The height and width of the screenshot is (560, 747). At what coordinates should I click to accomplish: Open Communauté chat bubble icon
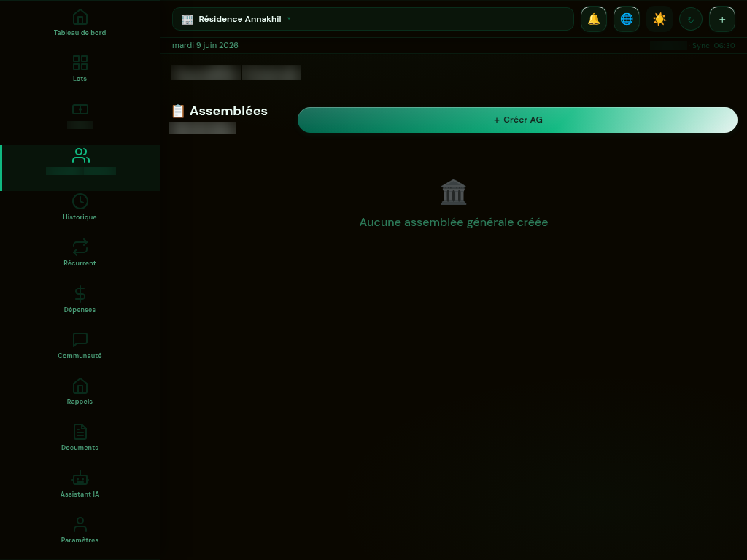(80, 340)
